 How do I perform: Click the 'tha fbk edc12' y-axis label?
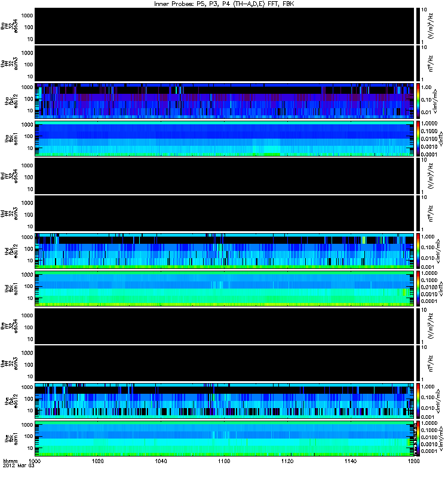pos(11,101)
